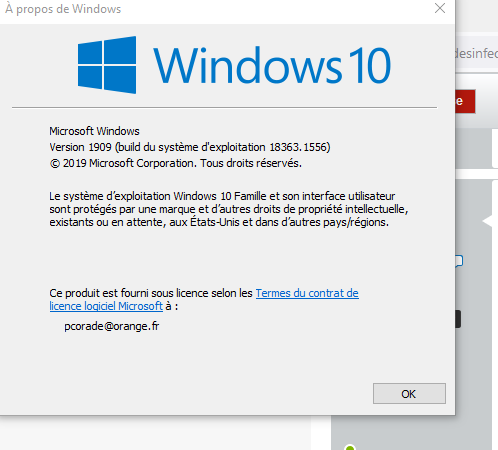This screenshot has height=450, width=498.
Task: Click the pcorade@orange.fr licensee text
Action: click(112, 326)
